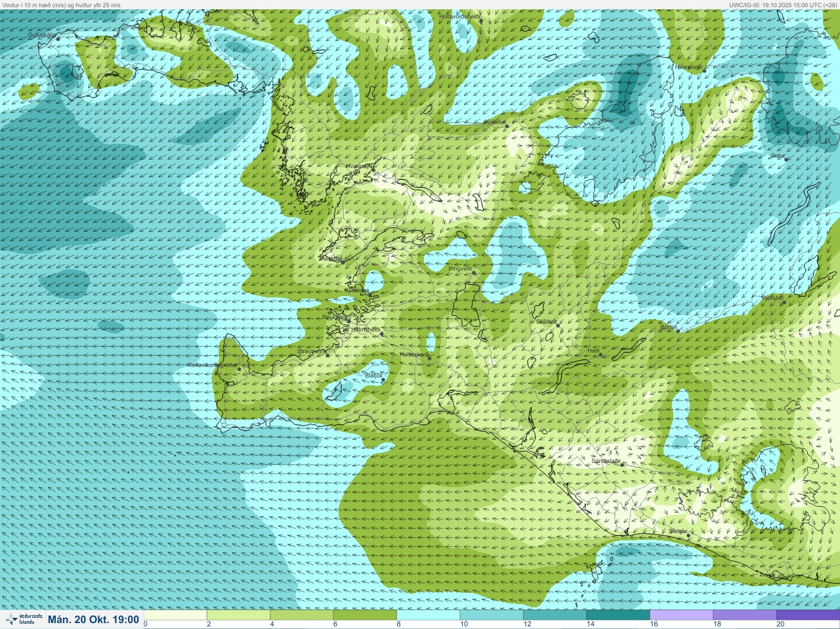Click the Sámsstaðir station marker
Screen dimensions: 840x629
[622, 464]
